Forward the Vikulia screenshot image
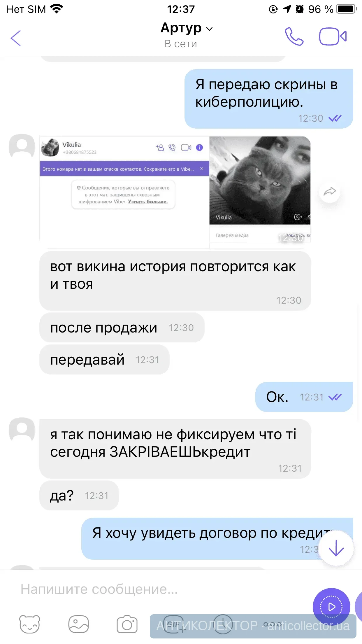The image size is (362, 644). click(x=329, y=192)
